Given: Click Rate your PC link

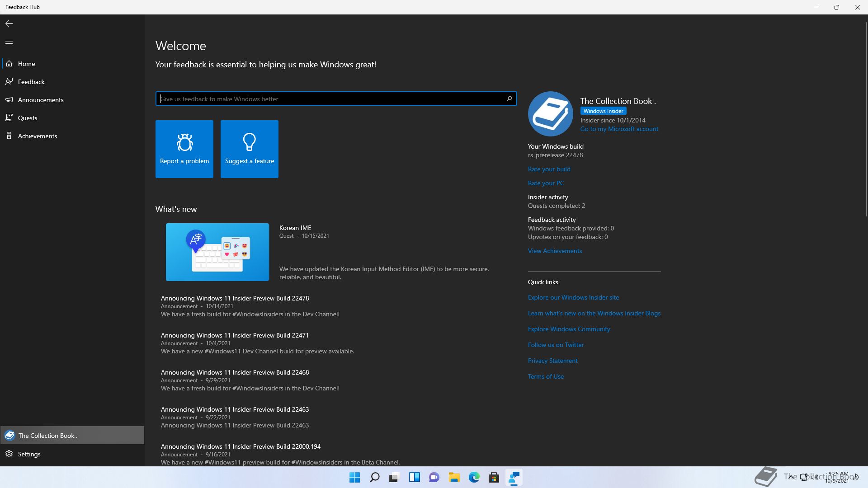Looking at the screenshot, I should click(546, 183).
